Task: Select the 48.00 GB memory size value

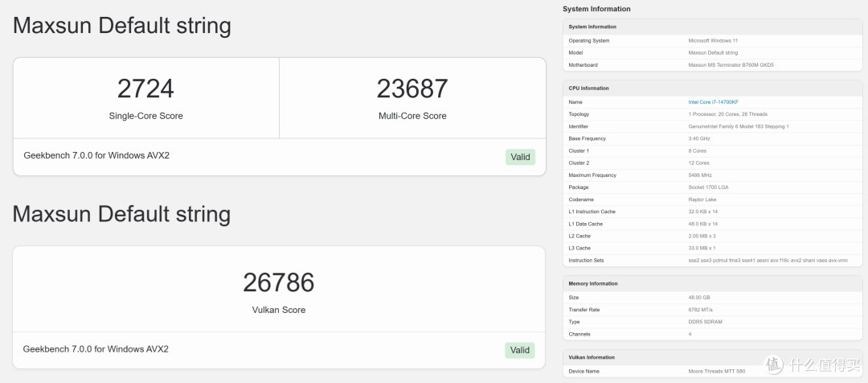Action: click(x=699, y=298)
